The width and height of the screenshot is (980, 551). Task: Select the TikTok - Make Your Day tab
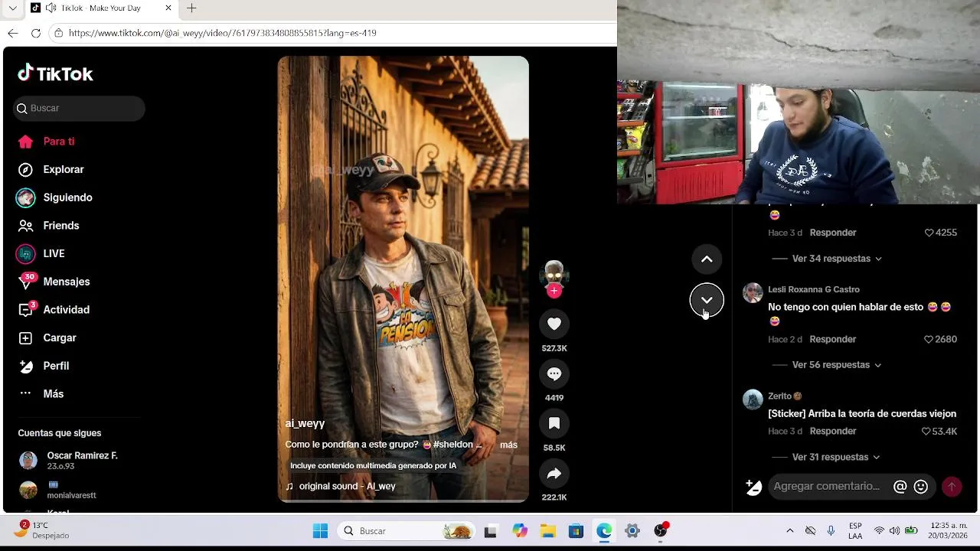coord(101,8)
